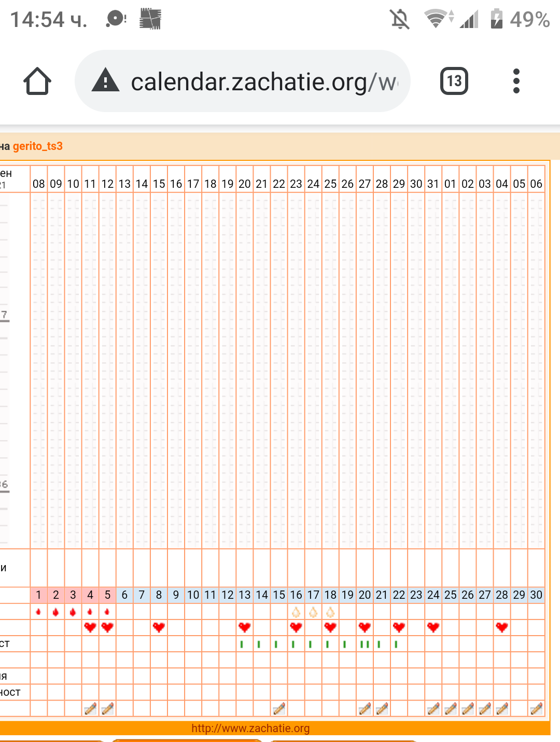The height and width of the screenshot is (742, 560).
Task: Select pink cycle day cell 3
Action: tap(73, 595)
